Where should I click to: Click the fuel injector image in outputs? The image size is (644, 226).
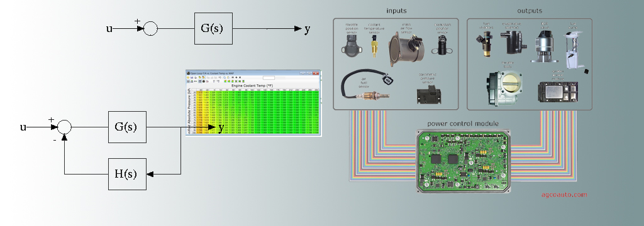[484, 43]
